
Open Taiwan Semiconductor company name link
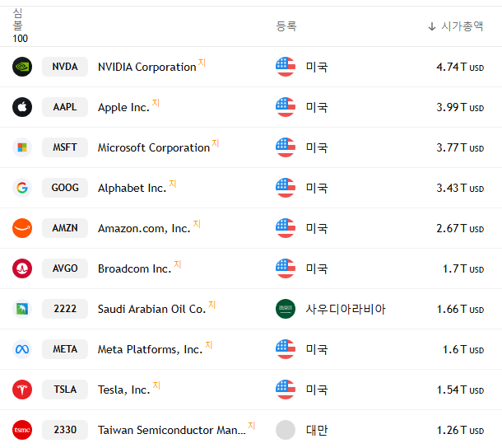pyautogui.click(x=171, y=430)
